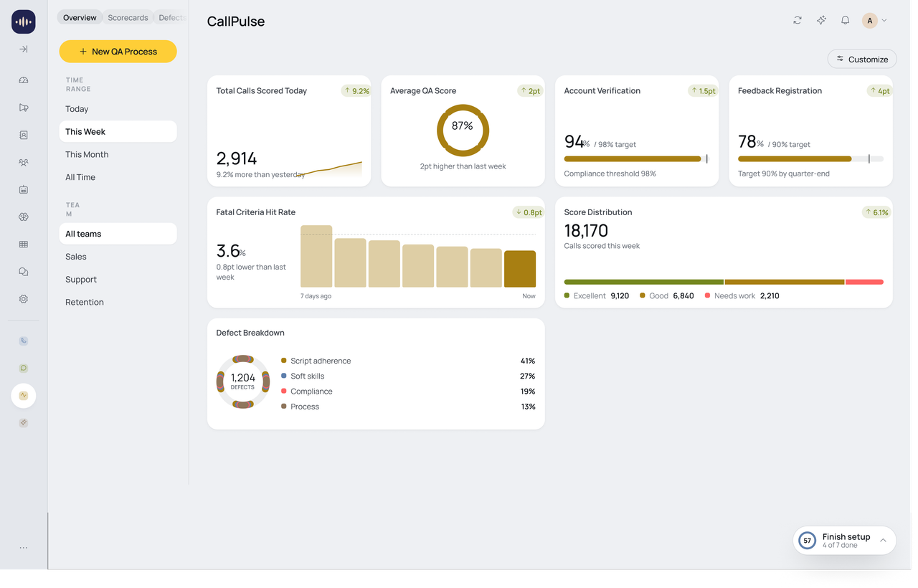918x588 pixels.
Task: Click the CallPulse waveform logo icon
Action: (24, 22)
